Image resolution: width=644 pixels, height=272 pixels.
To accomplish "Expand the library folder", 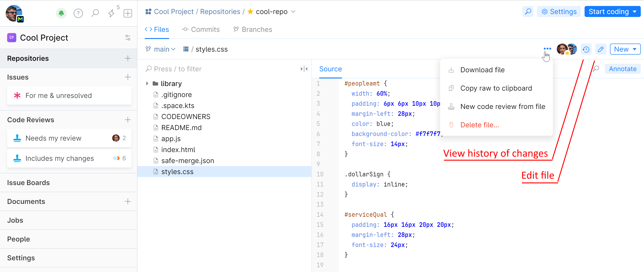I will coord(147,83).
